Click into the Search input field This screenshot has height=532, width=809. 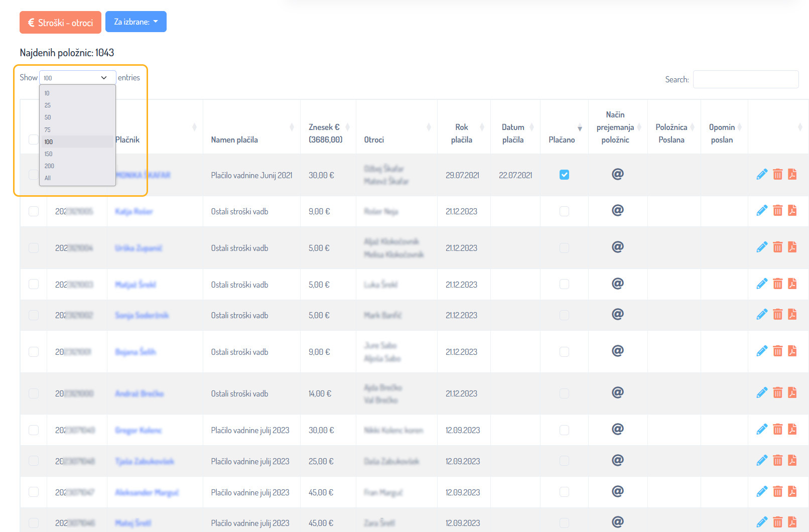(745, 79)
